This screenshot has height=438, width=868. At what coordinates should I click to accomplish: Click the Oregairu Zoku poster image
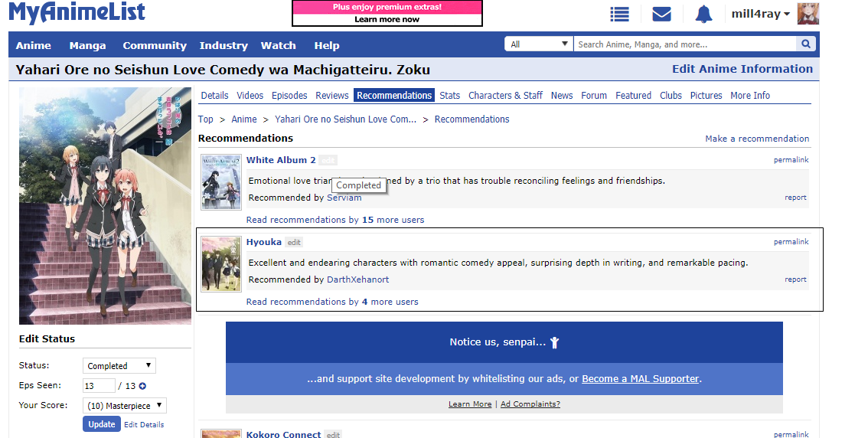click(105, 206)
